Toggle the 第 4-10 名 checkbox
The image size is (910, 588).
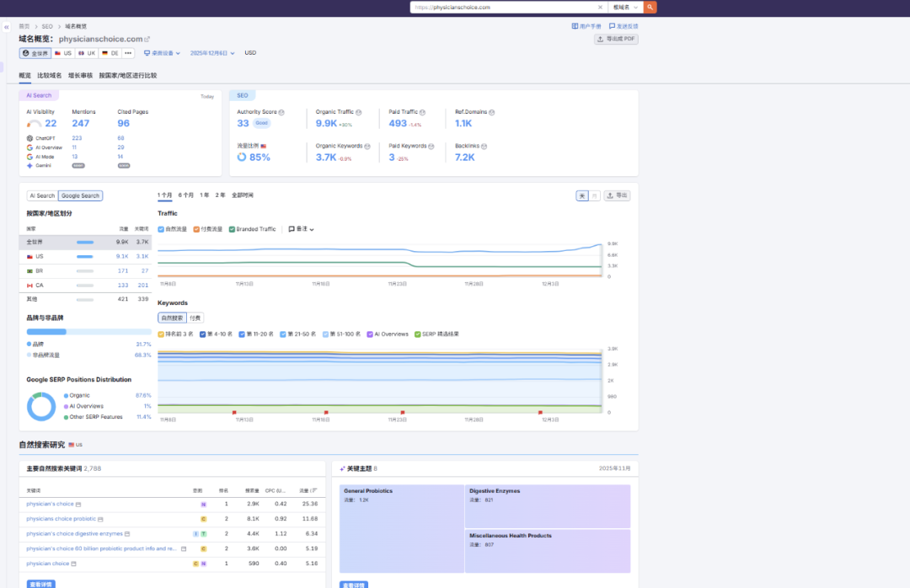pyautogui.click(x=202, y=334)
